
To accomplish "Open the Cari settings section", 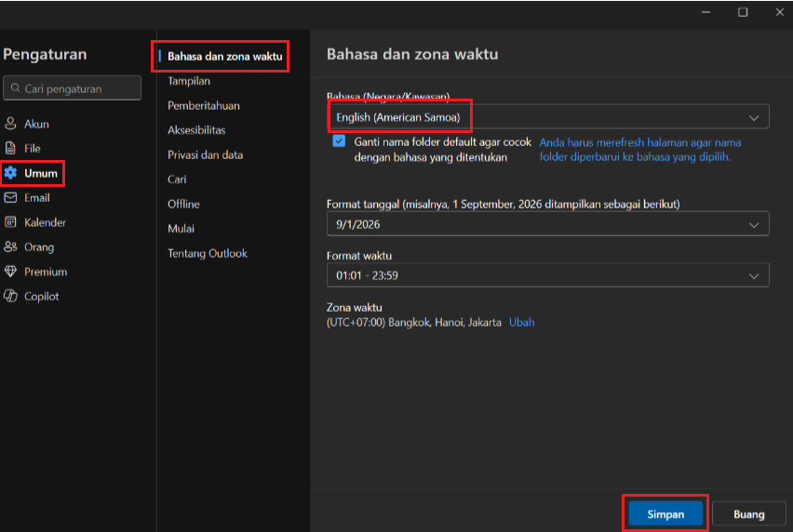I will pos(177,180).
